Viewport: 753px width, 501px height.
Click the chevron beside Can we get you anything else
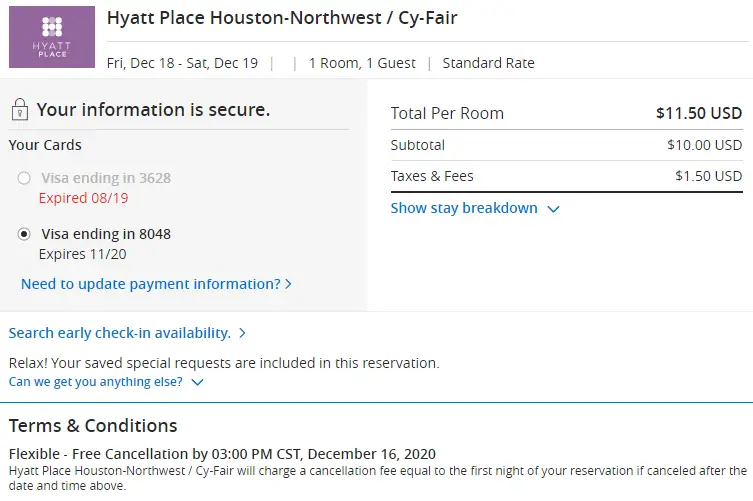[197, 382]
